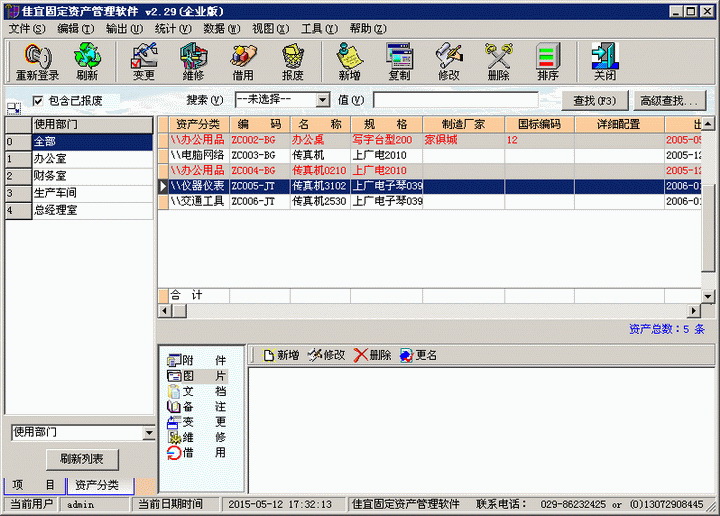Switch to the 项目 tab

[34, 485]
